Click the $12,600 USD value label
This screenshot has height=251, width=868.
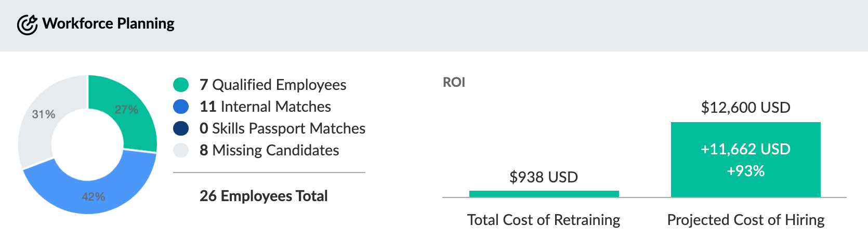click(x=745, y=108)
